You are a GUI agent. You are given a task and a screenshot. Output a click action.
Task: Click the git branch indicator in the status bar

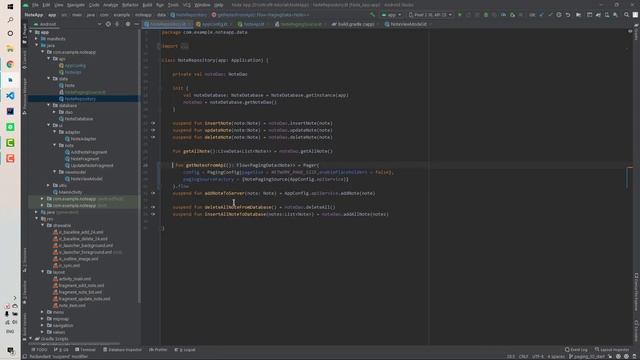click(x=587, y=356)
